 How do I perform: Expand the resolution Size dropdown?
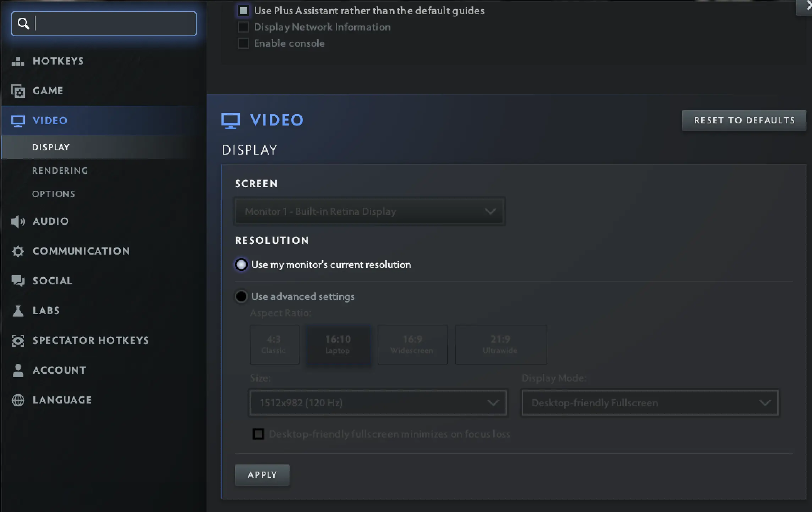(378, 403)
